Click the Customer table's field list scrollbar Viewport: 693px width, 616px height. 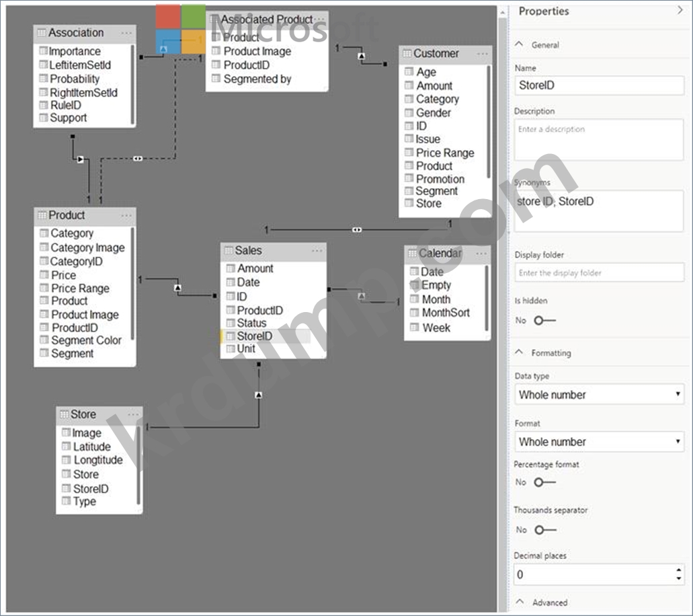[x=489, y=122]
